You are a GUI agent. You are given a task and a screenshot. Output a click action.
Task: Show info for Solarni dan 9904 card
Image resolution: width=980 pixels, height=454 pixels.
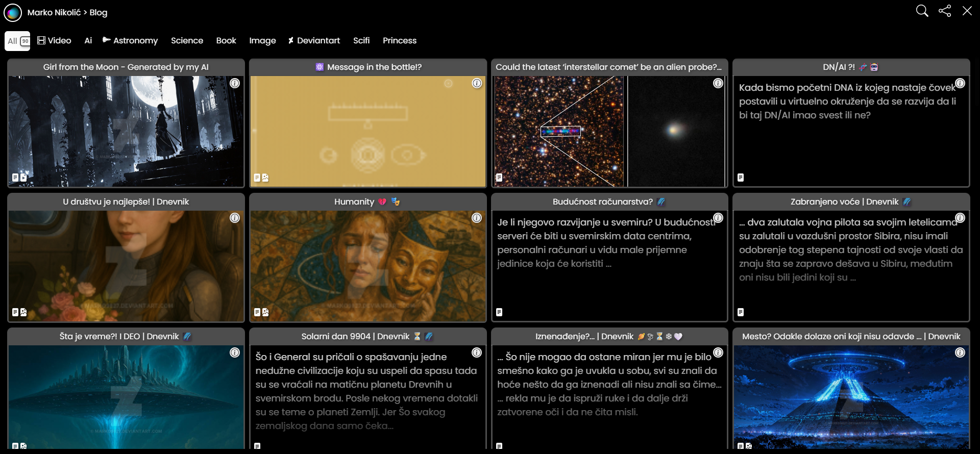point(477,352)
